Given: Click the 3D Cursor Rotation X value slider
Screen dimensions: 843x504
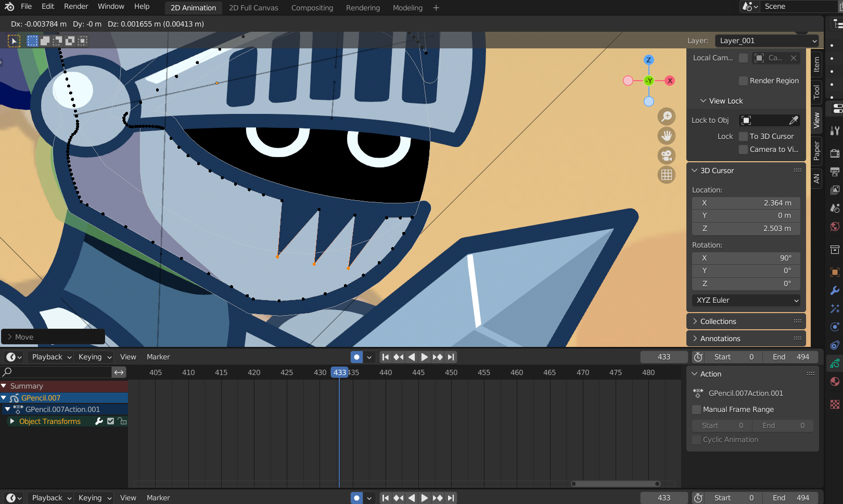Looking at the screenshot, I should (746, 258).
